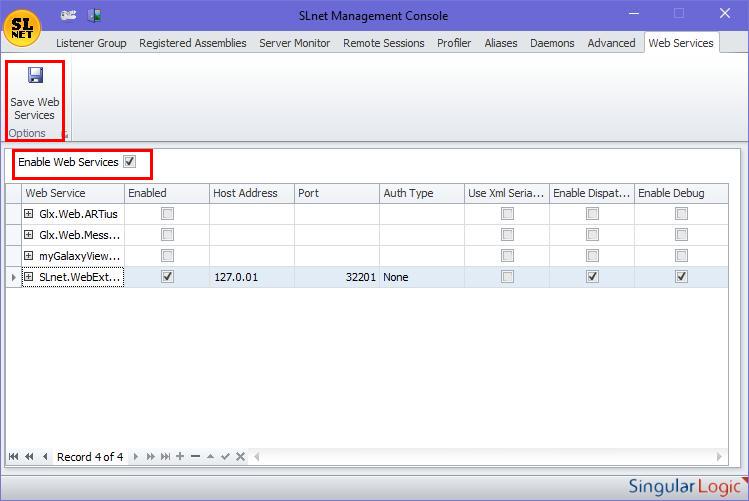Select the Web Services tab
This screenshot has width=749, height=501.
point(681,43)
